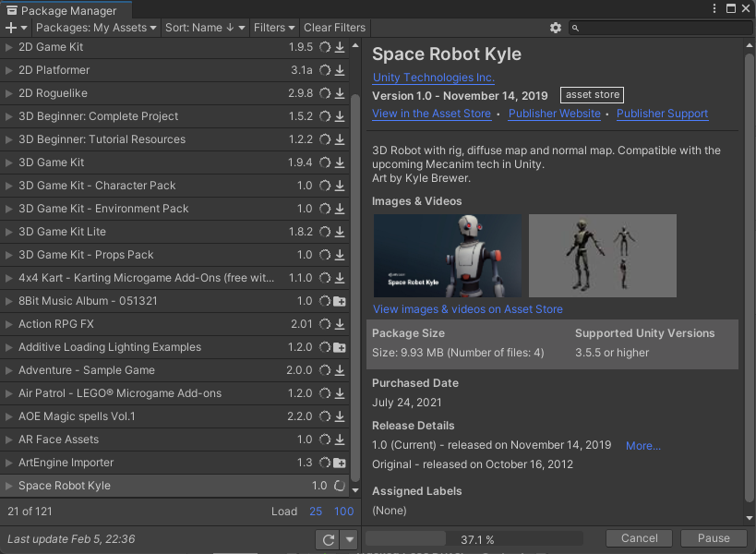
Task: Click the asset store tag
Action: click(x=592, y=95)
